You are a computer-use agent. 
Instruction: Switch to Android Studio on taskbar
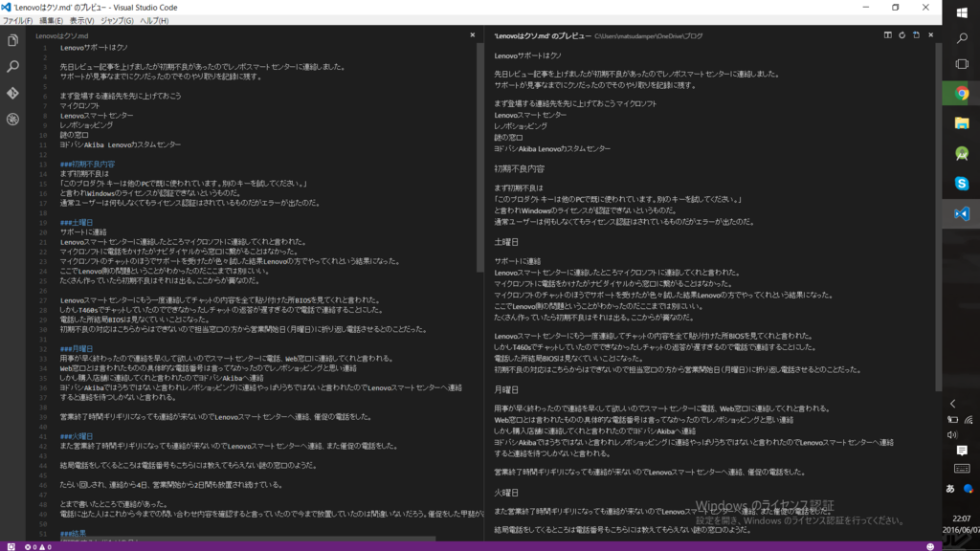click(962, 154)
